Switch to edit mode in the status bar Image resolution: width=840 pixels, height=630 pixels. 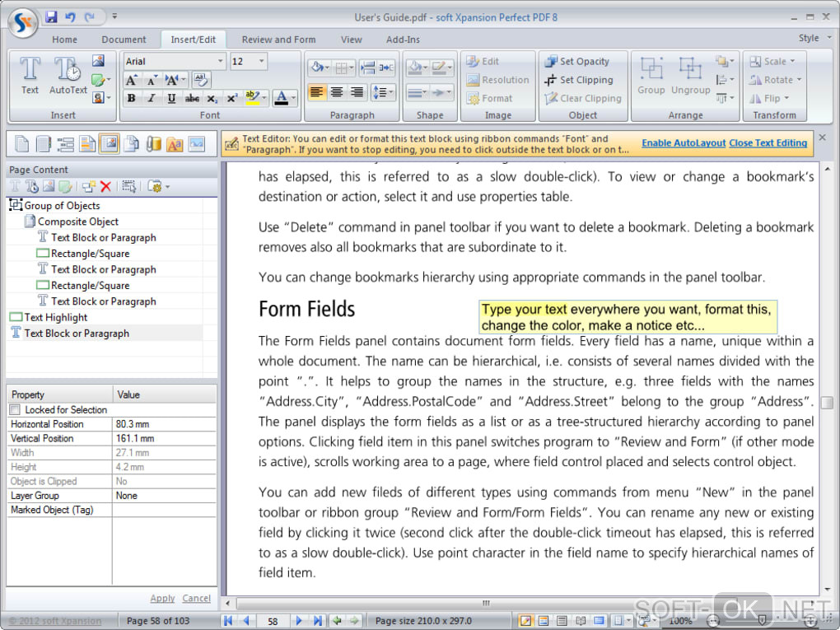[x=525, y=620]
